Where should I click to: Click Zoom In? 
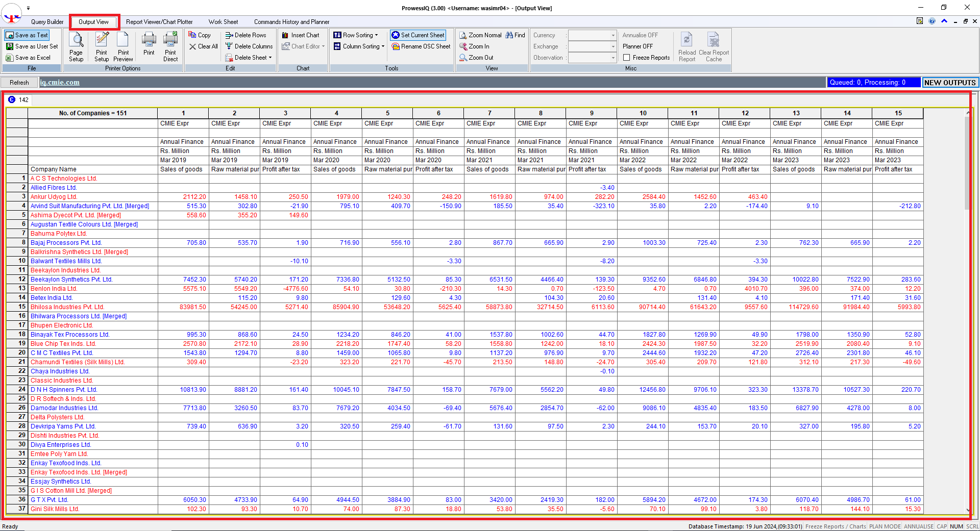474,46
